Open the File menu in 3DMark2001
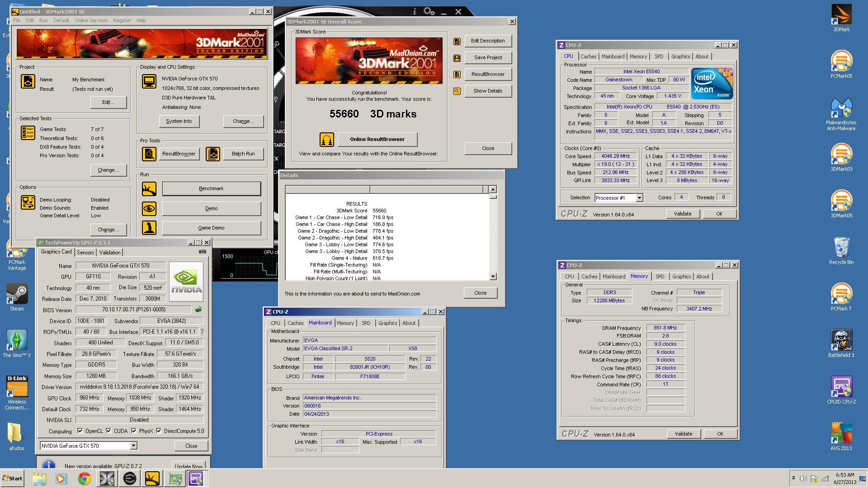This screenshot has width=868, height=488. point(17,20)
